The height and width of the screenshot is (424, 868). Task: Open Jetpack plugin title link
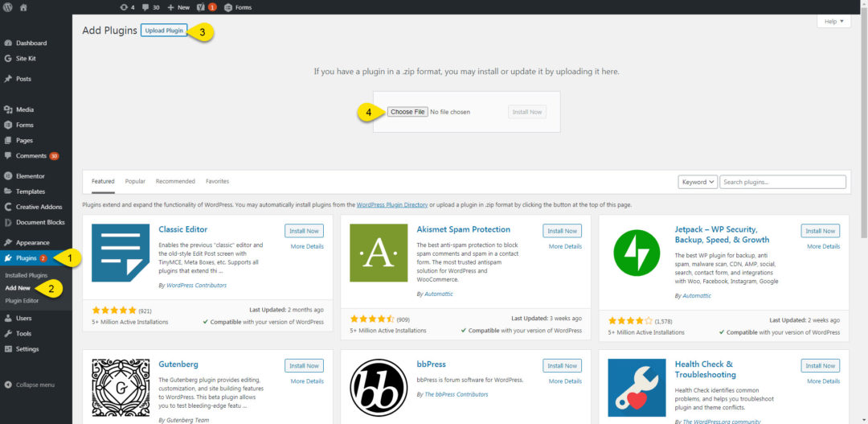coord(723,234)
